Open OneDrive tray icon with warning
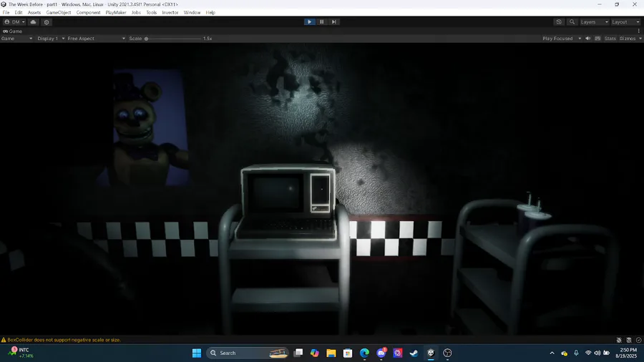 click(565, 353)
